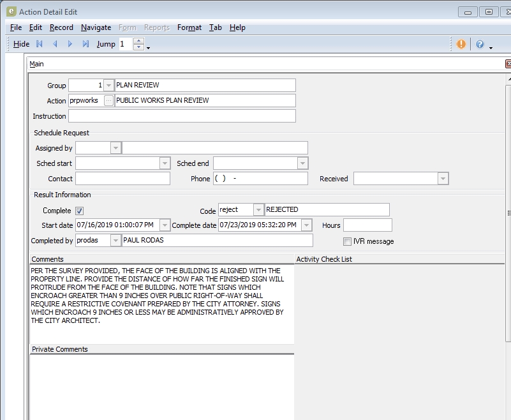
Task: Click the Action lookup ellipsis button
Action: 108,101
